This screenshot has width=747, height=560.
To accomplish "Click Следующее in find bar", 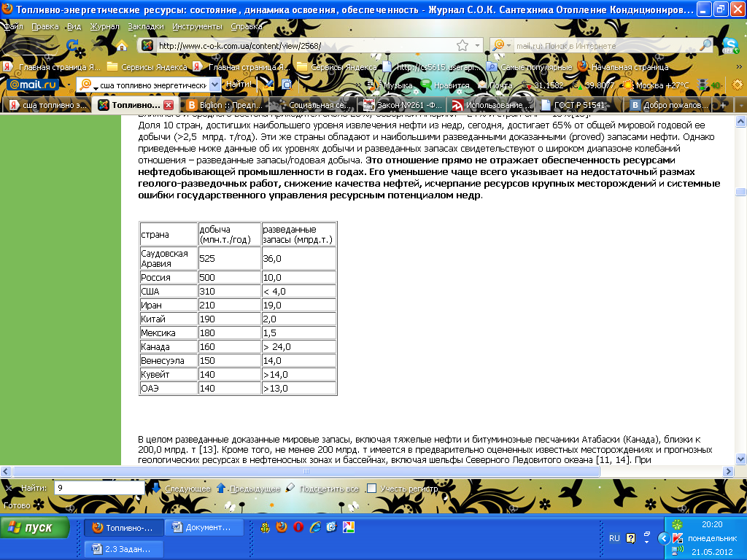I will coord(182,489).
